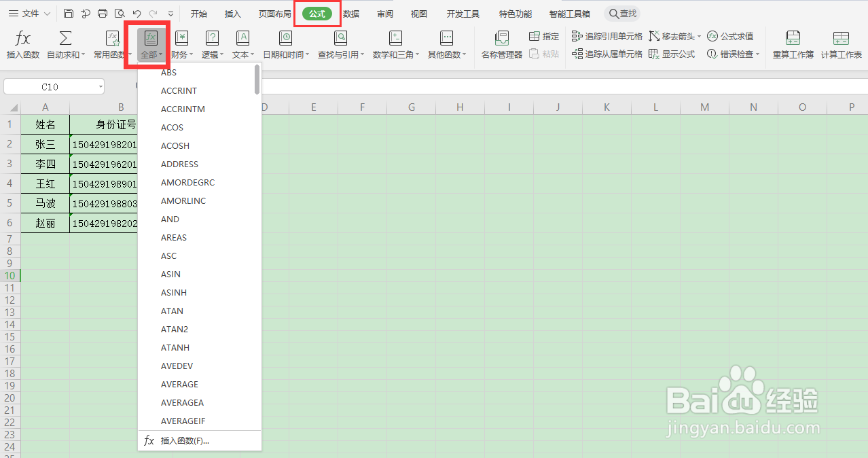Screen dimensions: 868x458
Task: Open the Date and Time (日期和时间) functions icon
Action: (286, 38)
